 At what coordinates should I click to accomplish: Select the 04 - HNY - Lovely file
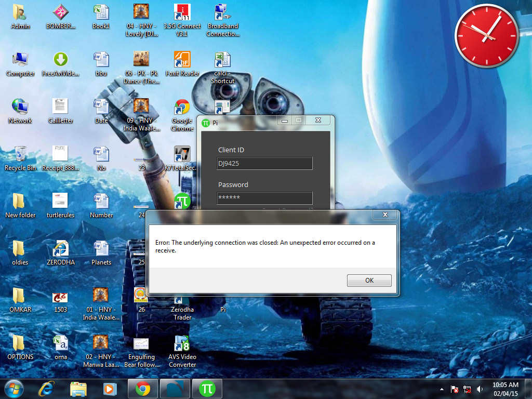click(x=141, y=20)
